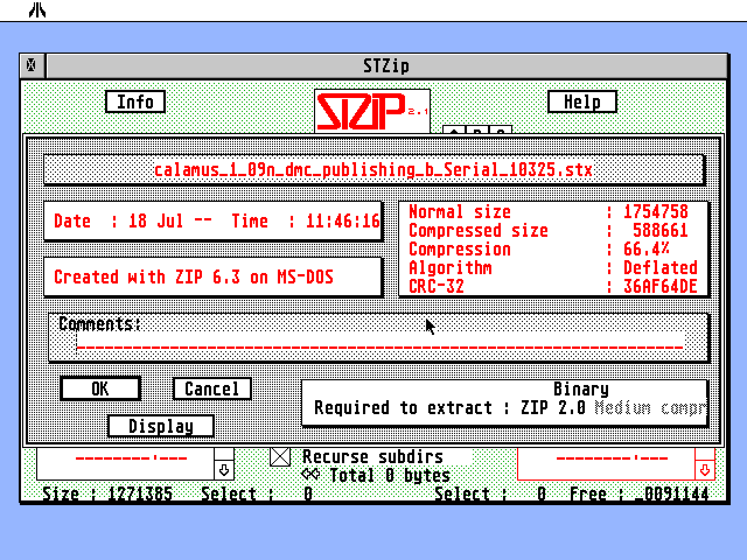Click the left list's down arrow
The image size is (747, 560).
(x=224, y=470)
